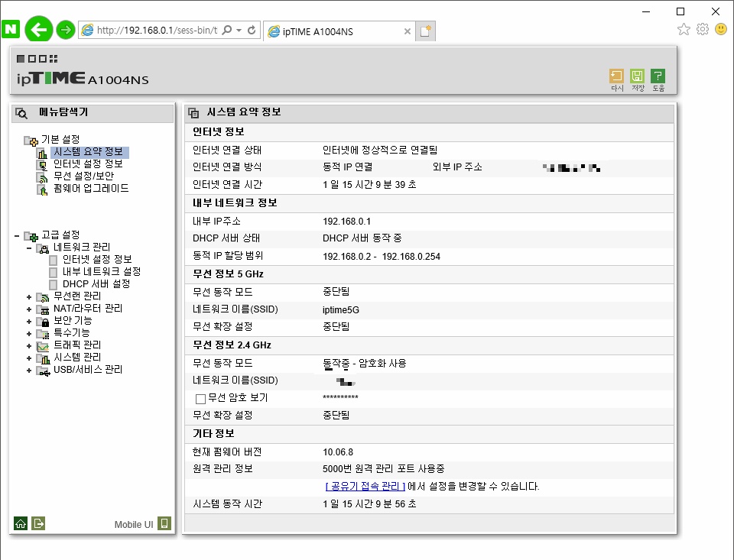734x560 pixels.
Task: Click the smiley feedback icon
Action: [x=721, y=30]
